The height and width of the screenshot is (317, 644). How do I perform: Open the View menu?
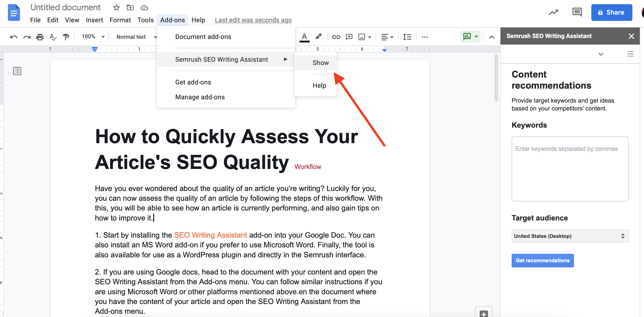(x=72, y=20)
